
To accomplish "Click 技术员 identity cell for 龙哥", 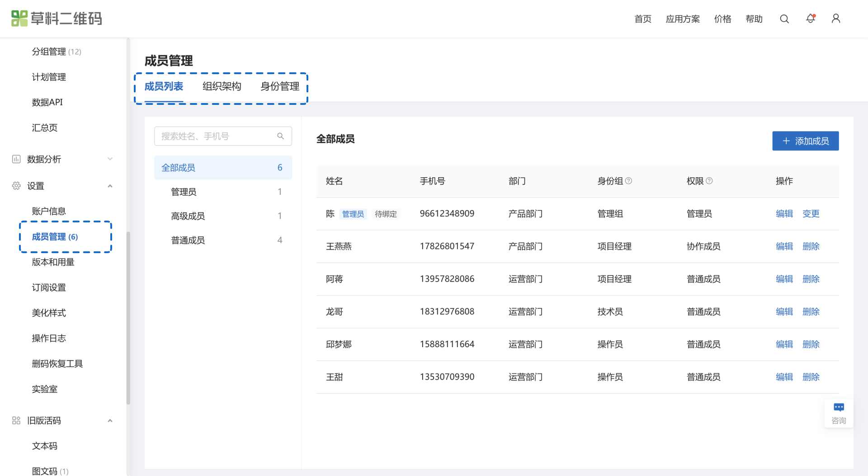I will (610, 311).
